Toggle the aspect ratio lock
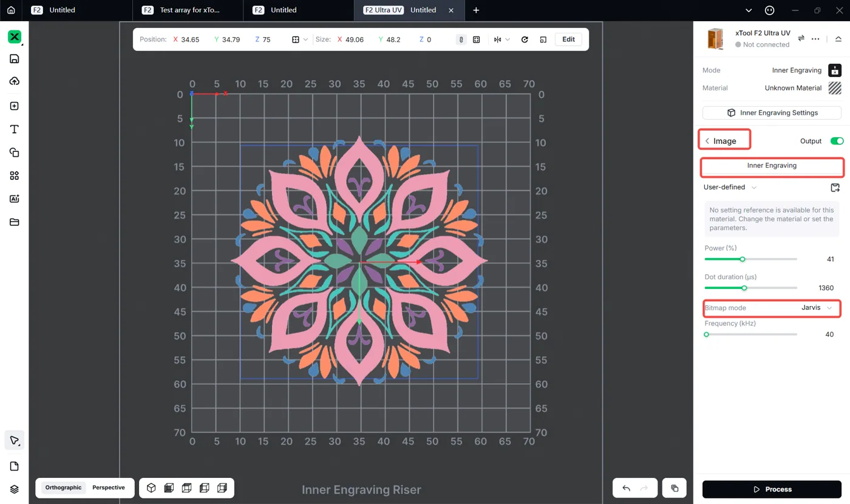The image size is (850, 504). [x=461, y=39]
